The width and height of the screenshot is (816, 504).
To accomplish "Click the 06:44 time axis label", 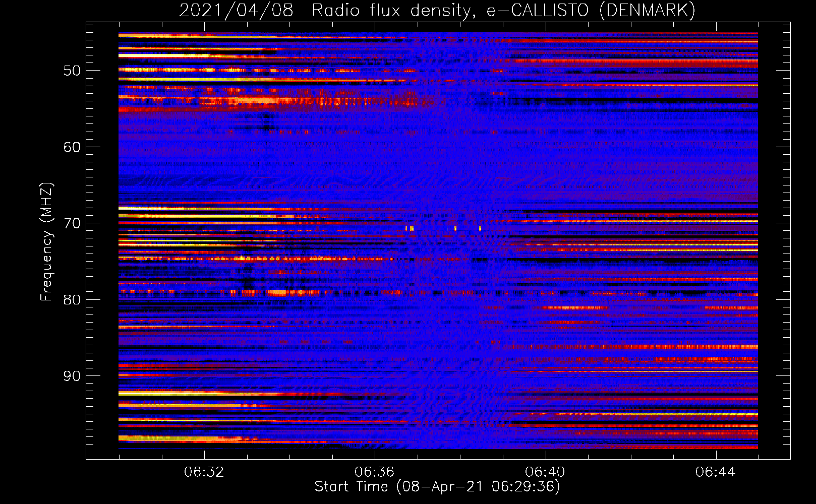I will tap(715, 472).
